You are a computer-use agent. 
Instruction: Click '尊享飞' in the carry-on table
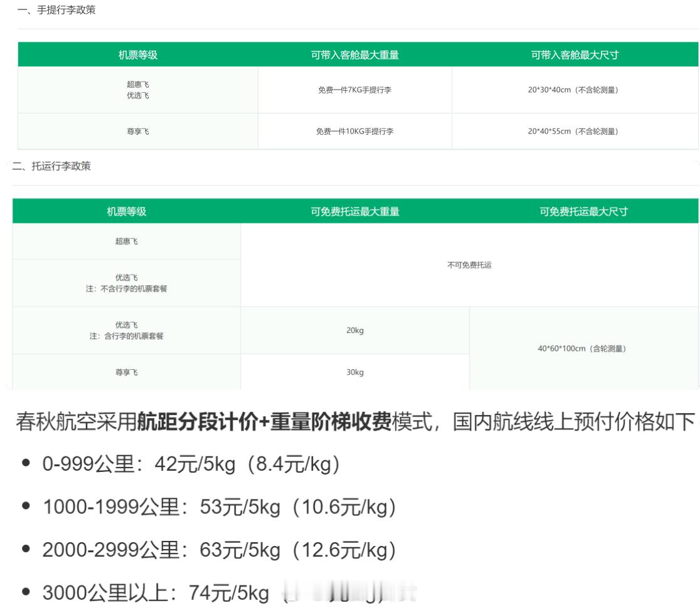click(x=138, y=132)
